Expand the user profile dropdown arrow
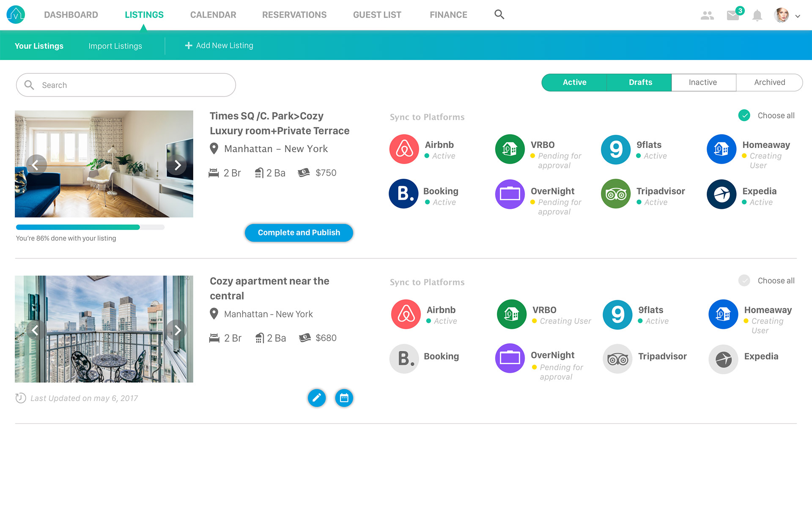The width and height of the screenshot is (812, 523). point(798,16)
